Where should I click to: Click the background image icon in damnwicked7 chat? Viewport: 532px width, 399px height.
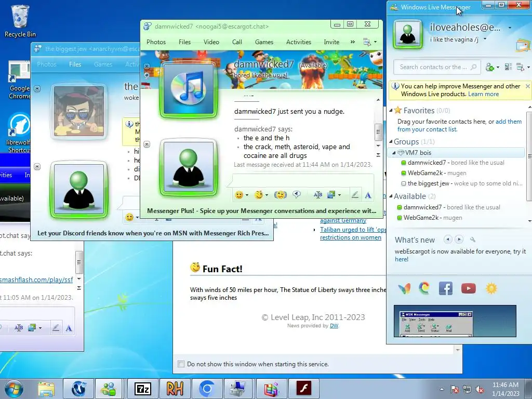pos(331,195)
